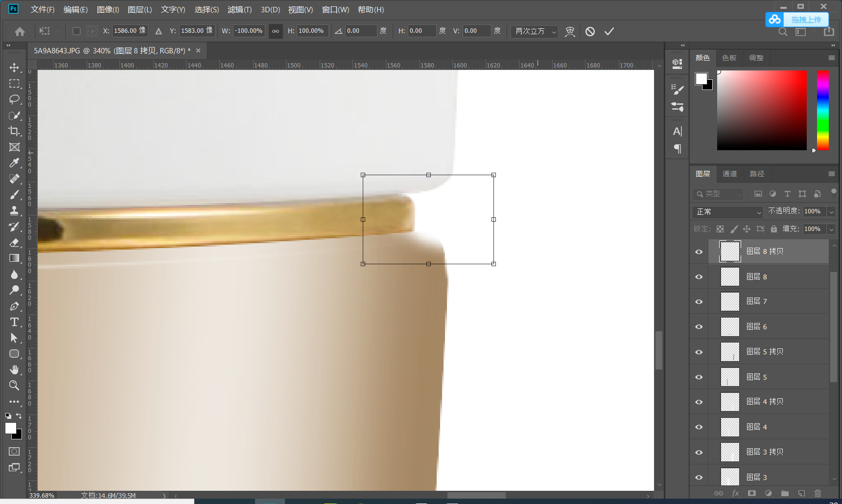Pick a color in the red color field

pyautogui.click(x=762, y=110)
